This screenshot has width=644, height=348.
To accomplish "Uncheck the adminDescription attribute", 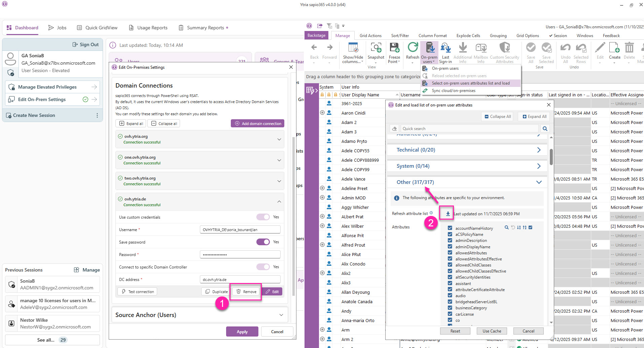I will pos(450,240).
